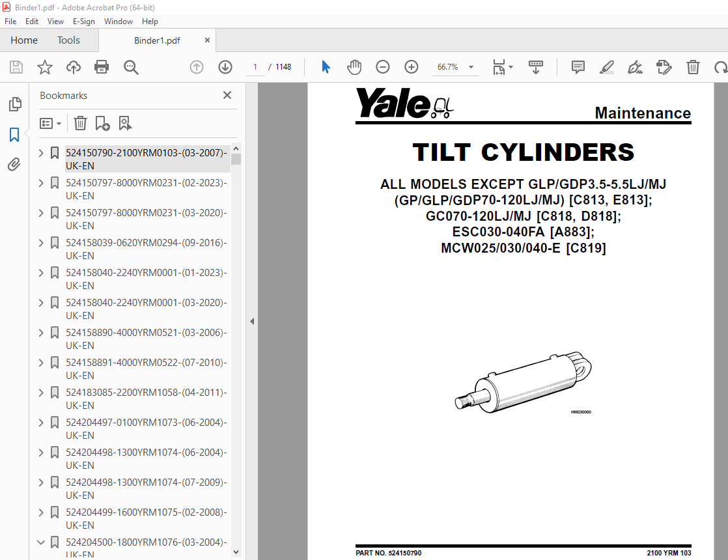Open bookmark 524158040-2240YRM0001-(03-2020)
This screenshot has height=560, width=728.
pos(147,309)
